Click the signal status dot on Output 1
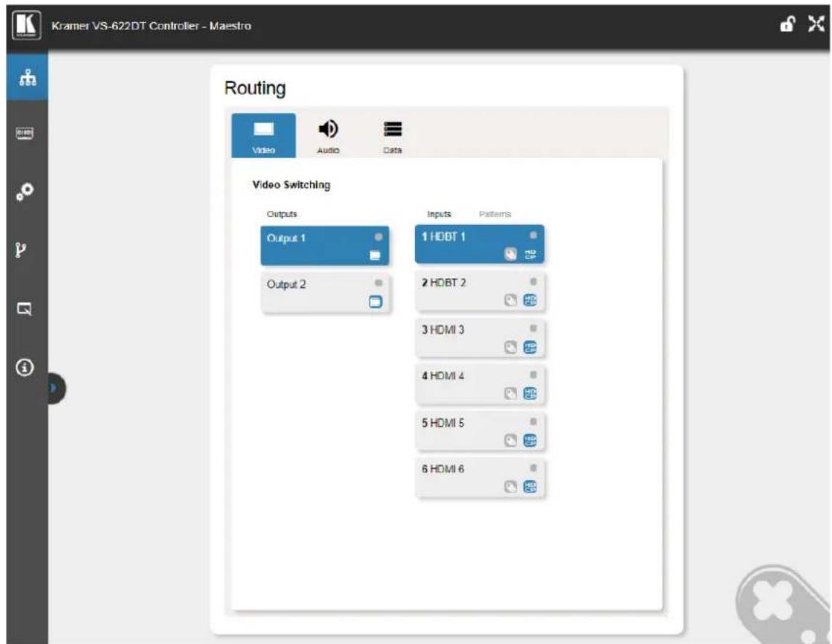The width and height of the screenshot is (832, 644). 379,237
